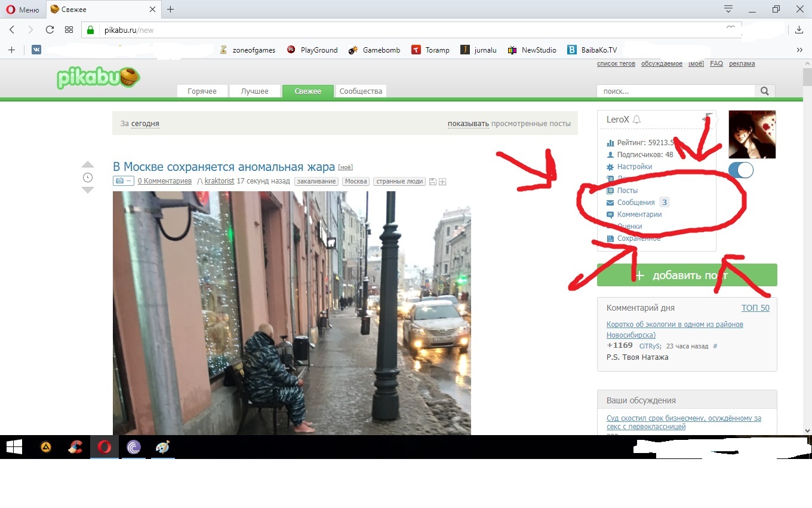Add a bookmark with the plus icon on the bookmarks bar

[11, 50]
